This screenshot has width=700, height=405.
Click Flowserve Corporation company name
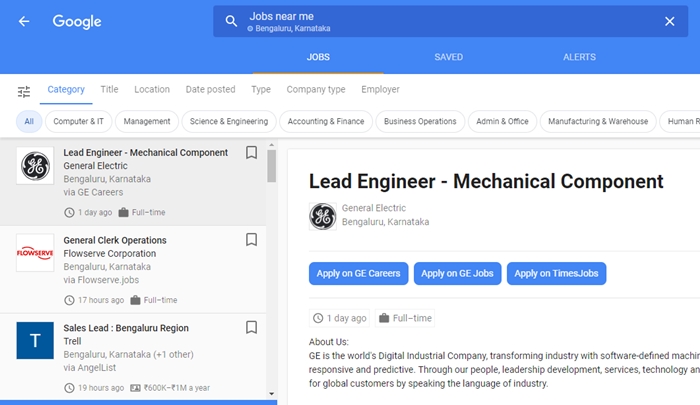(110, 254)
